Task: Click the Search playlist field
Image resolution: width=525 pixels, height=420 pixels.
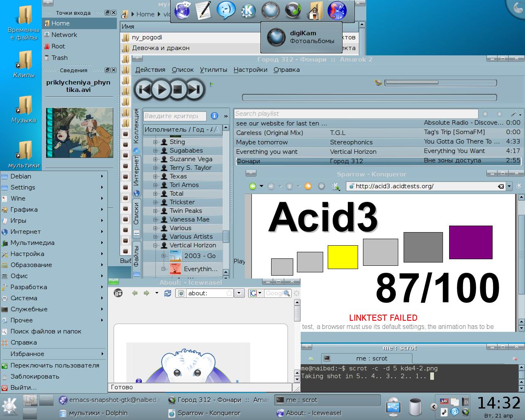Action: coord(356,114)
